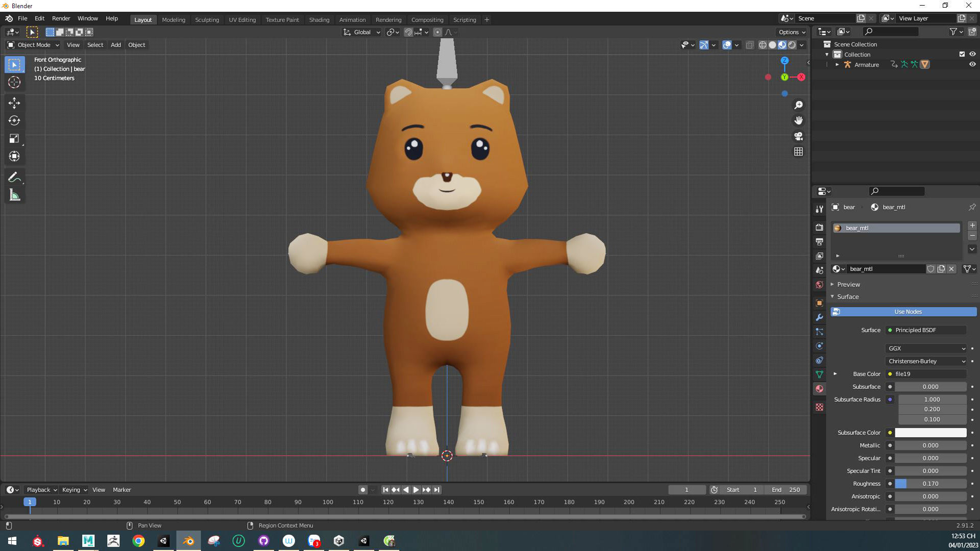Activate the Select Box tool
Image resolution: width=980 pixels, height=551 pixels.
[x=14, y=65]
